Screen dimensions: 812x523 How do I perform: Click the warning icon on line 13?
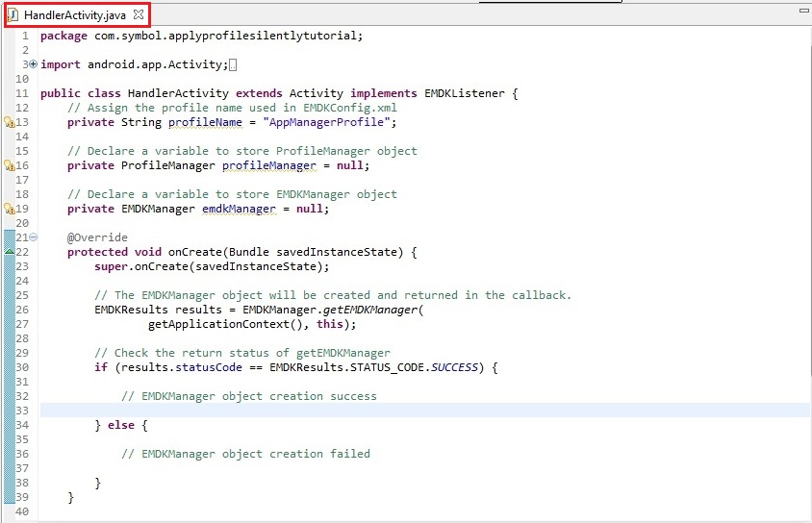click(8, 122)
